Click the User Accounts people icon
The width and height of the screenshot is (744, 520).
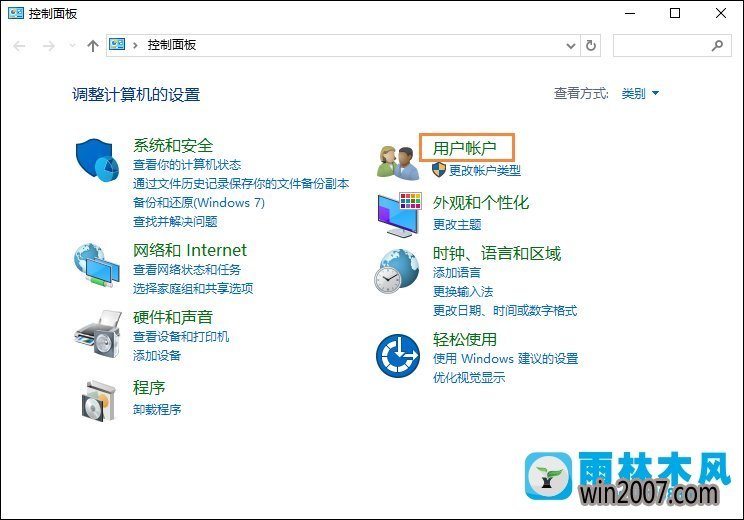click(398, 163)
